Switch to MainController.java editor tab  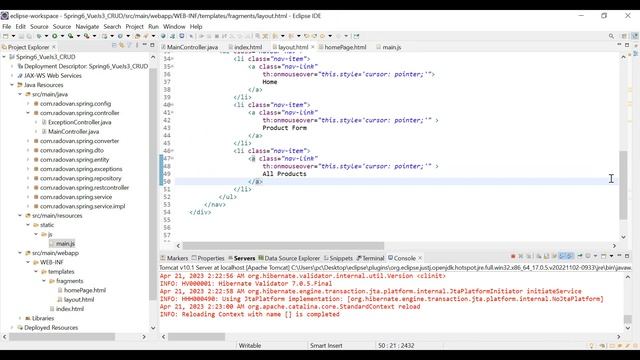189,47
